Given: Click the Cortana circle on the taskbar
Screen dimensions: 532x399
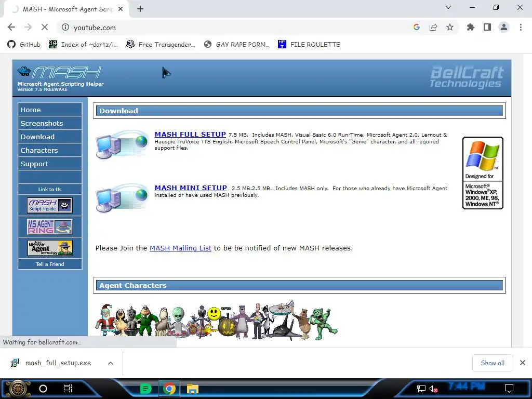Looking at the screenshot, I should pos(43,389).
